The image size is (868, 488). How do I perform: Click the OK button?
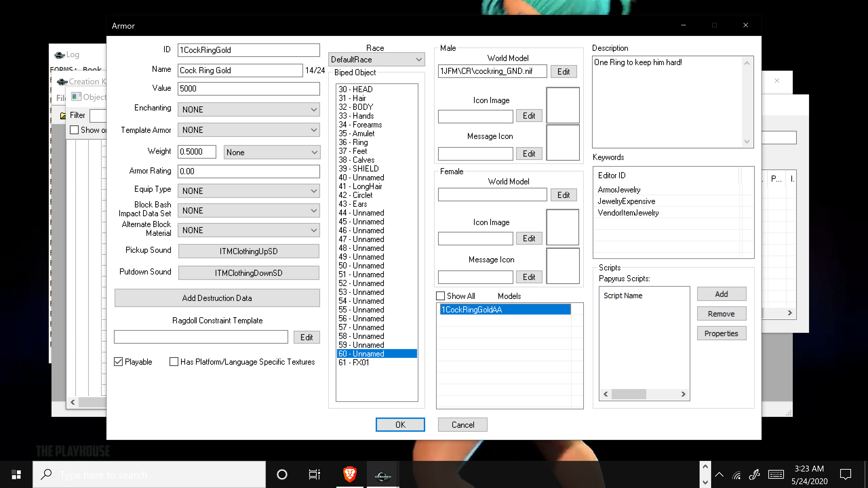tap(400, 424)
